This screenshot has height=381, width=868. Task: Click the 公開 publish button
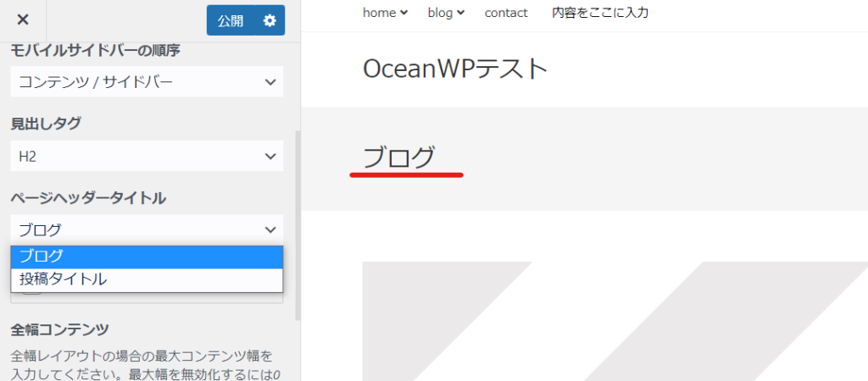(x=231, y=20)
